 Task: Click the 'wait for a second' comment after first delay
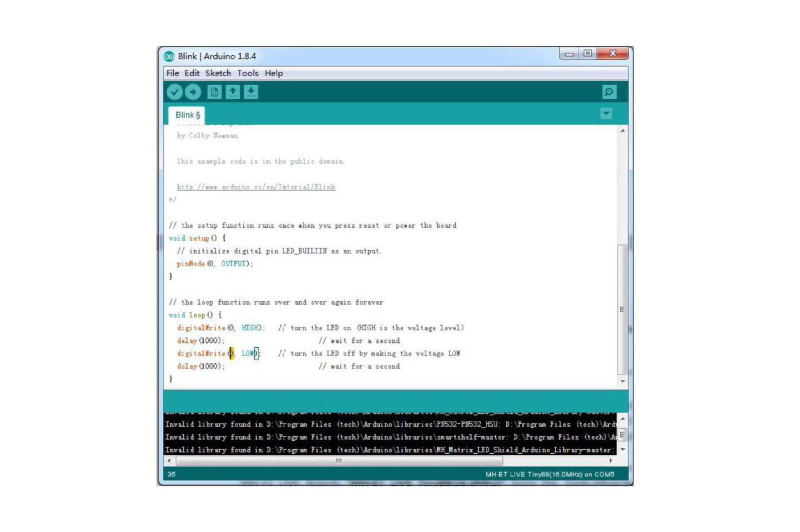coord(359,341)
